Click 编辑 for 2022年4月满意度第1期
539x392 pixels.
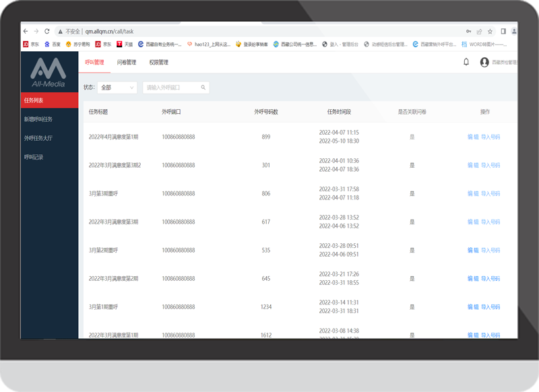click(x=473, y=137)
